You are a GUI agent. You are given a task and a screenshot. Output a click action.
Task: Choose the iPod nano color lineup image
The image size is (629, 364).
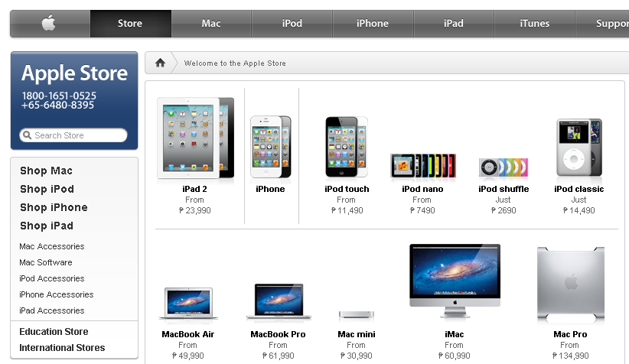pos(423,166)
